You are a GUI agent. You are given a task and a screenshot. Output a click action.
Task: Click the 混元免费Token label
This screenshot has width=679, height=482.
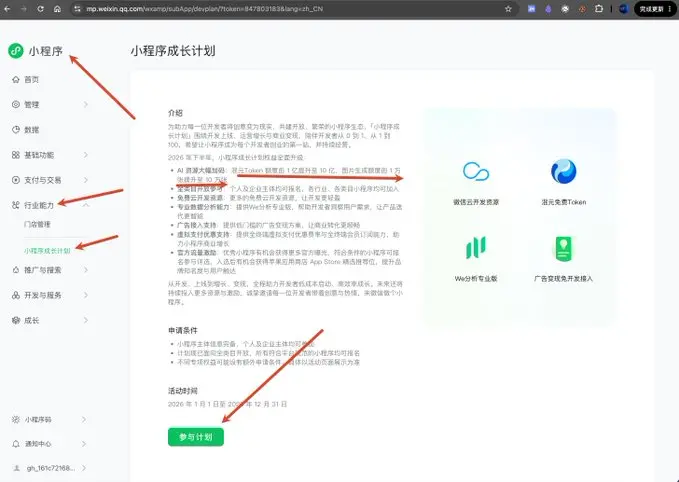[563, 202]
